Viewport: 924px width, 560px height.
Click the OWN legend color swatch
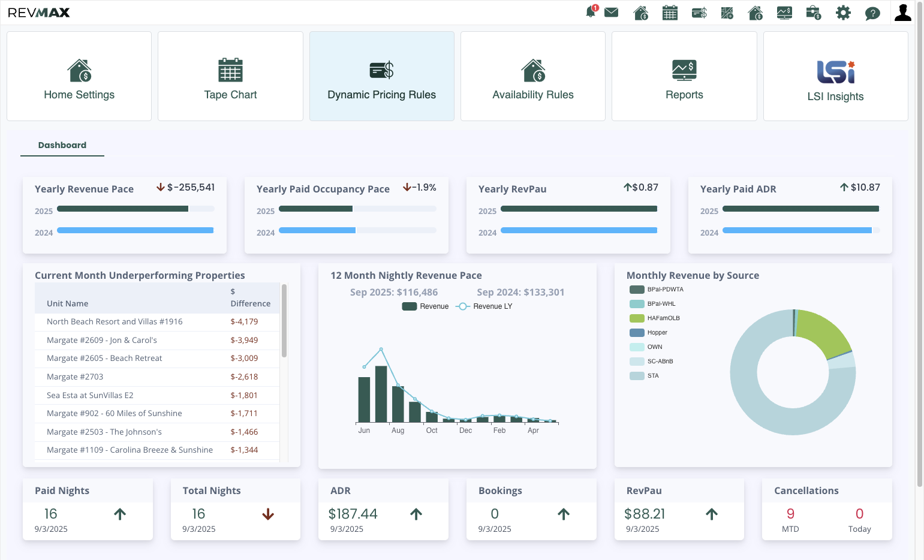[x=637, y=347]
